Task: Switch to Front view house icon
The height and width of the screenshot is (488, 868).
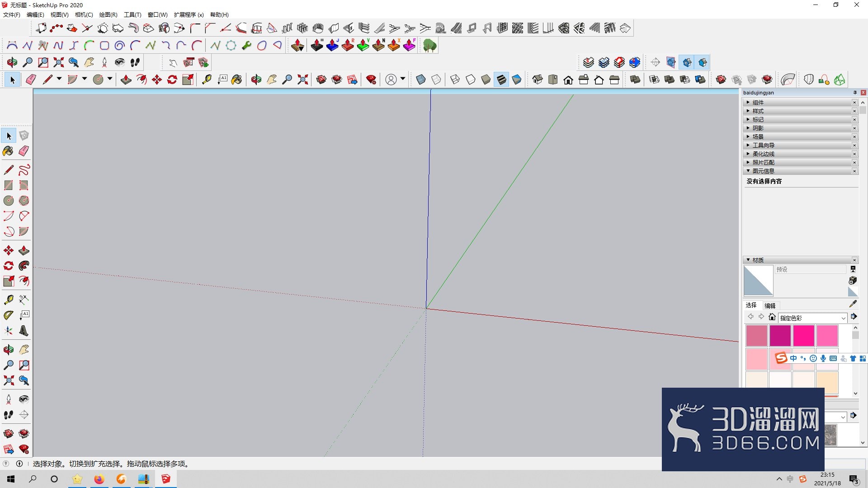Action: (x=568, y=80)
